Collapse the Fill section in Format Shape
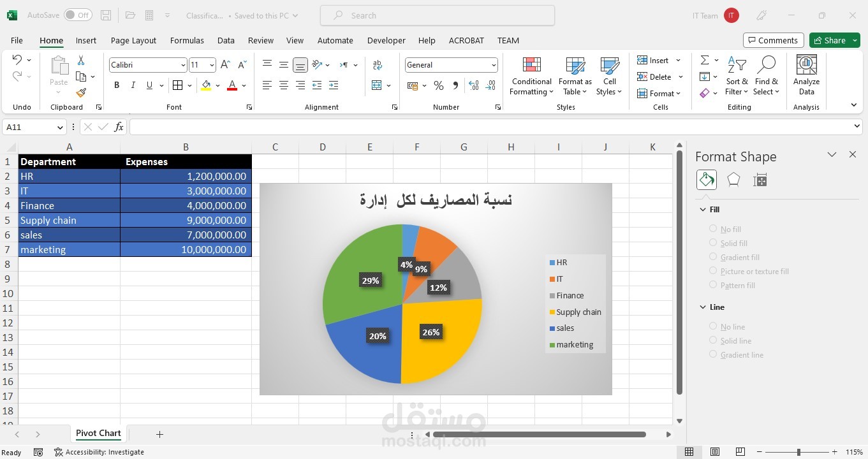Viewport: 868px width, 459px height. pyautogui.click(x=703, y=209)
